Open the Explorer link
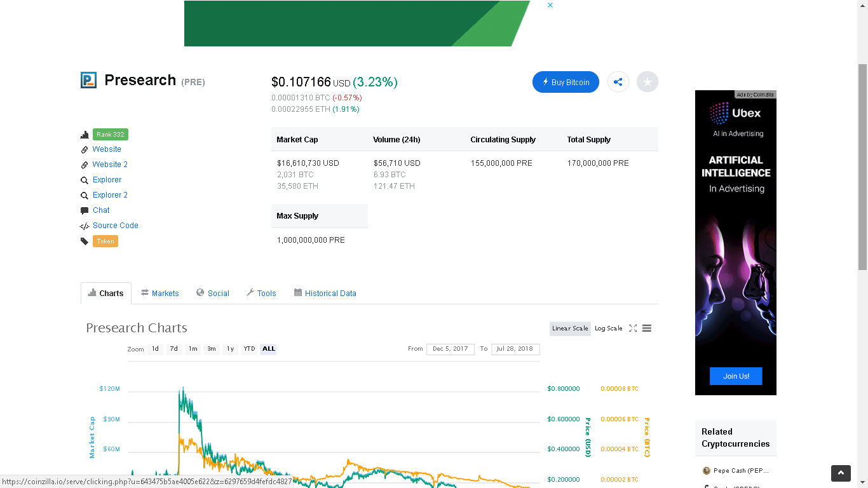 [107, 180]
